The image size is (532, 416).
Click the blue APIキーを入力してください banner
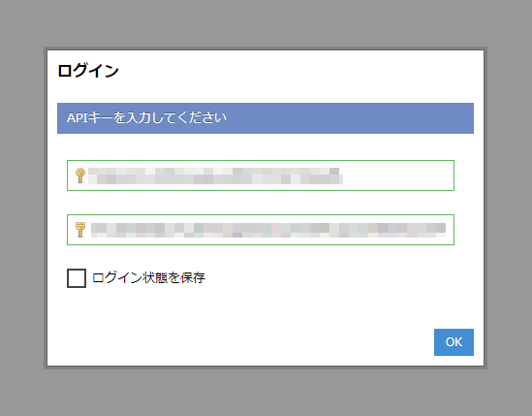tap(266, 118)
